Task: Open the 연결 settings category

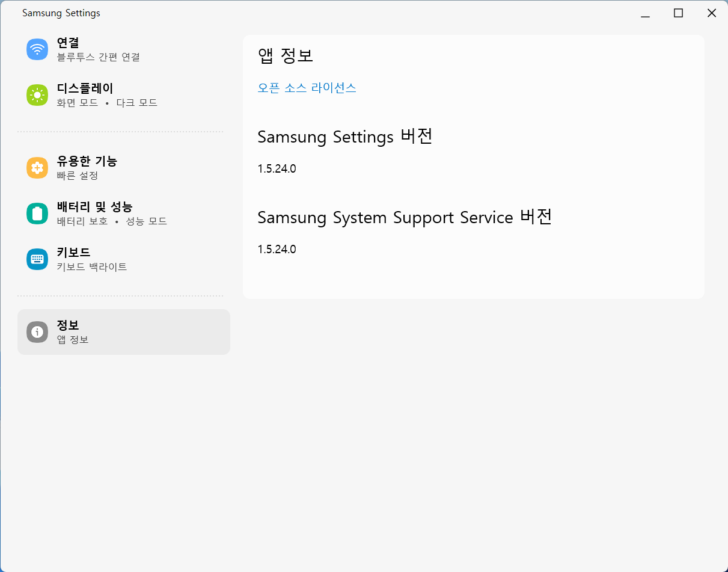Action: pos(68,43)
